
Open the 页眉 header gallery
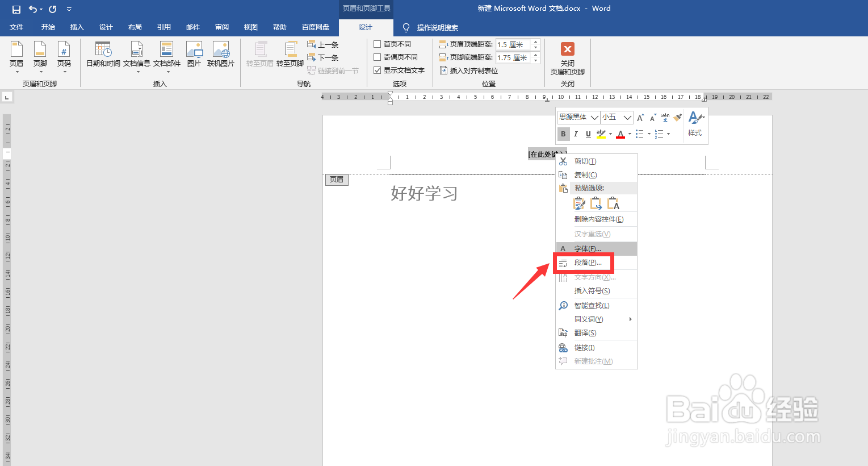pyautogui.click(x=16, y=57)
